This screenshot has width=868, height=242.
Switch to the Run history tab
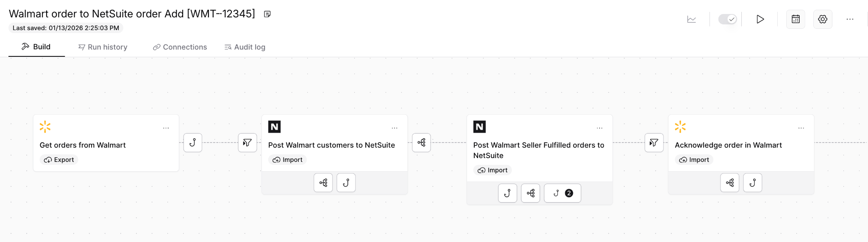(x=103, y=47)
